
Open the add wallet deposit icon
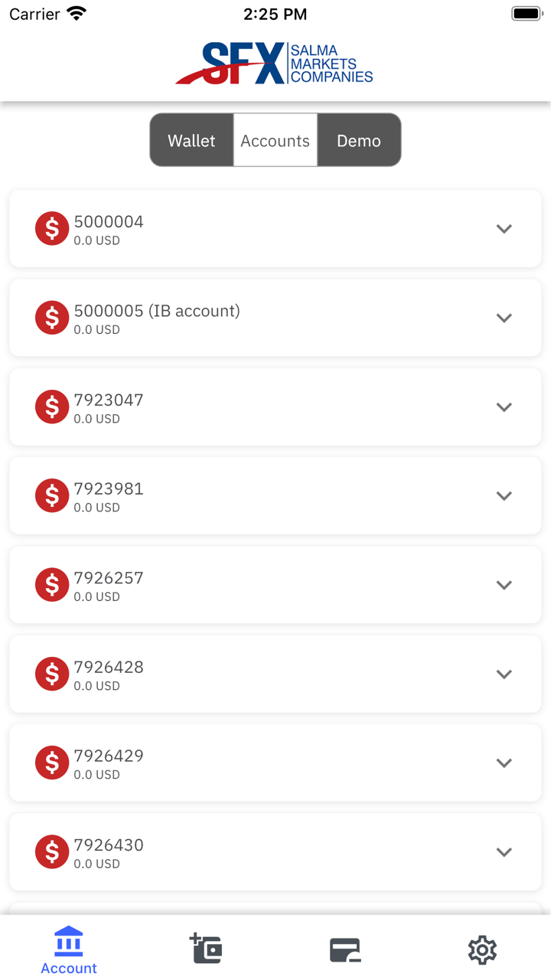206,949
